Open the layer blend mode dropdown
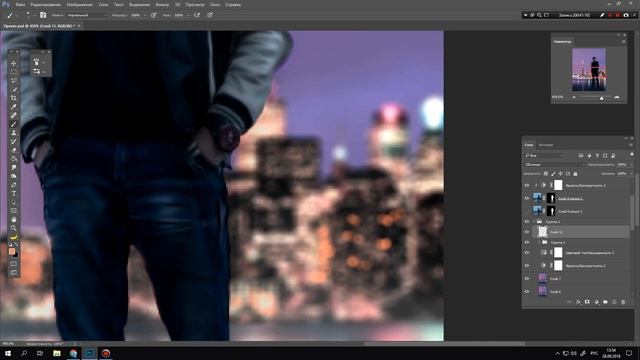Viewport: 640px width, 360px height. tap(554, 164)
